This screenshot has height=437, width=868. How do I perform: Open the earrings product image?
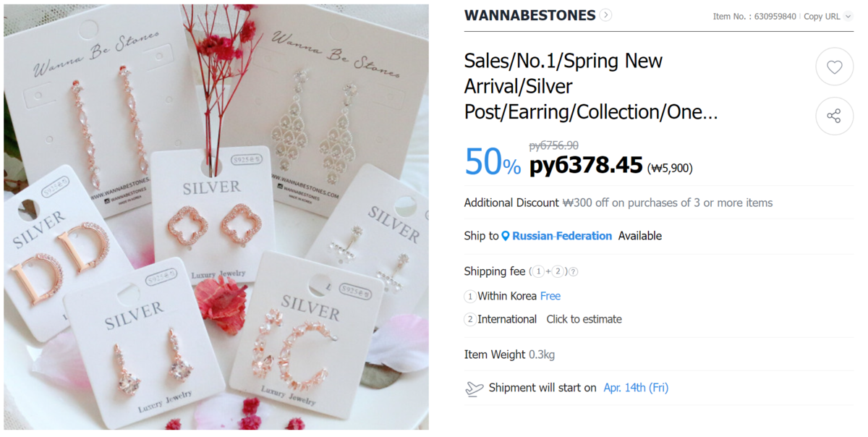216,217
